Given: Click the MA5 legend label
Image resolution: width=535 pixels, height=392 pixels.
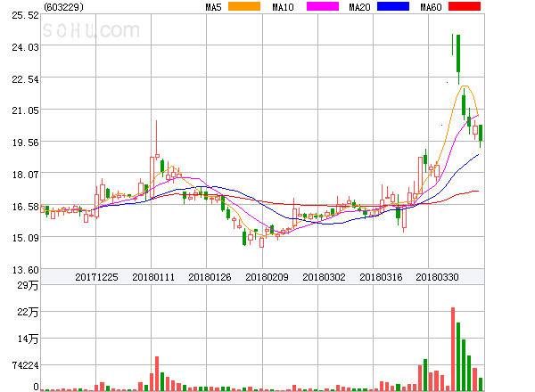Looking at the screenshot, I should point(214,7).
